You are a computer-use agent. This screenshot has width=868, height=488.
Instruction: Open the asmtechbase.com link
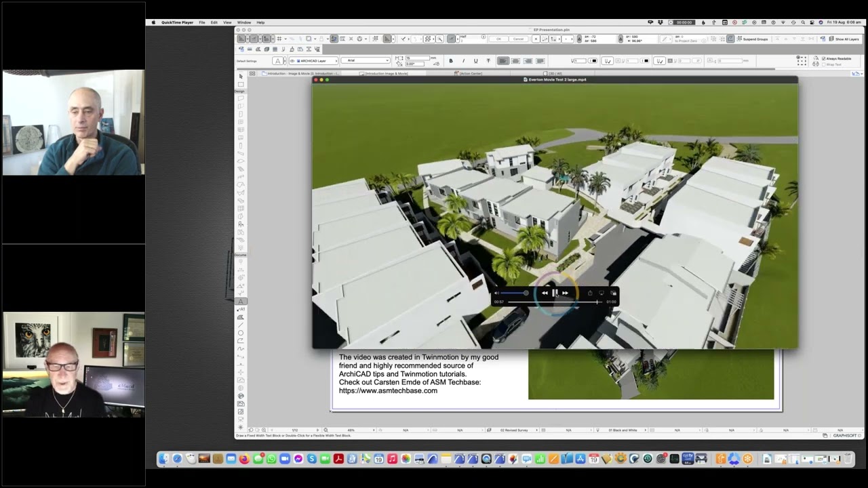pyautogui.click(x=388, y=390)
